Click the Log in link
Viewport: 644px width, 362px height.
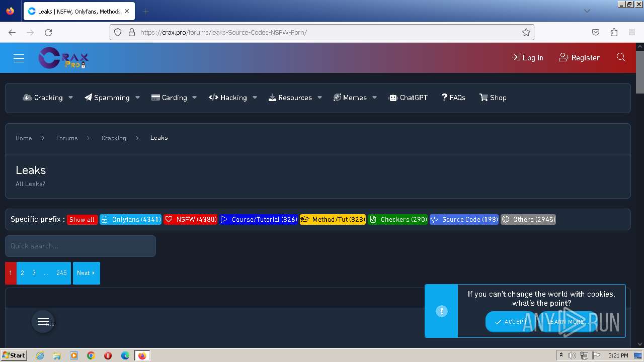527,58
